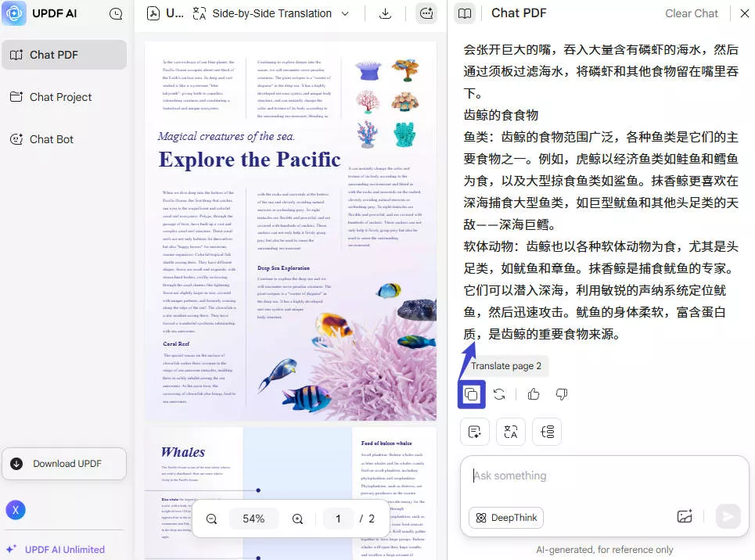Select Chat PDF in sidebar
Viewport: 755px width, 560px height.
click(64, 55)
